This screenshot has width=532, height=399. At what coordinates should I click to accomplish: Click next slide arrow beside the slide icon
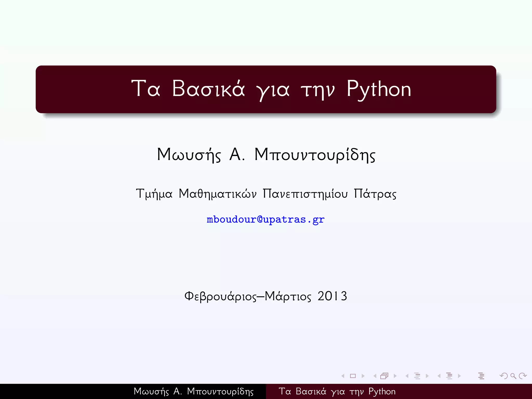pos(363,376)
